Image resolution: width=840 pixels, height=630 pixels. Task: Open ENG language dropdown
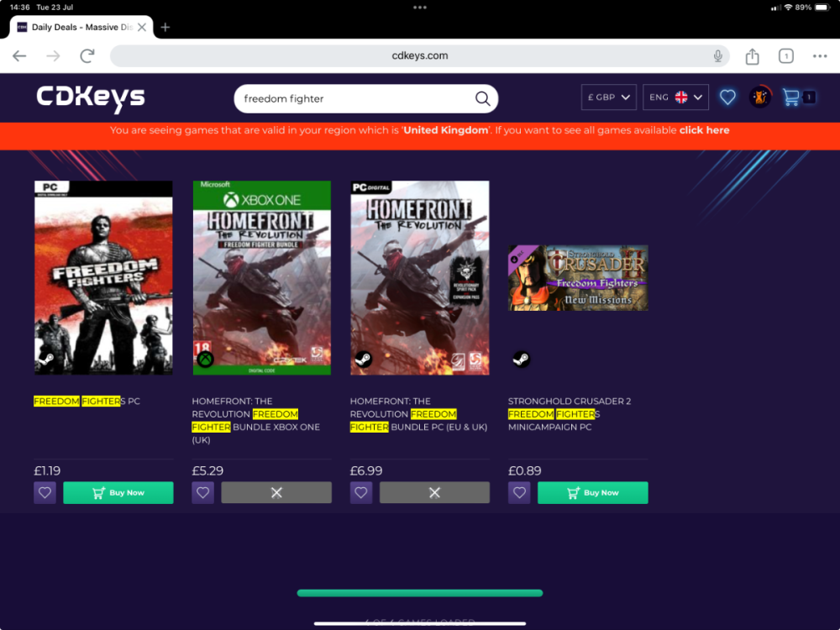coord(675,97)
